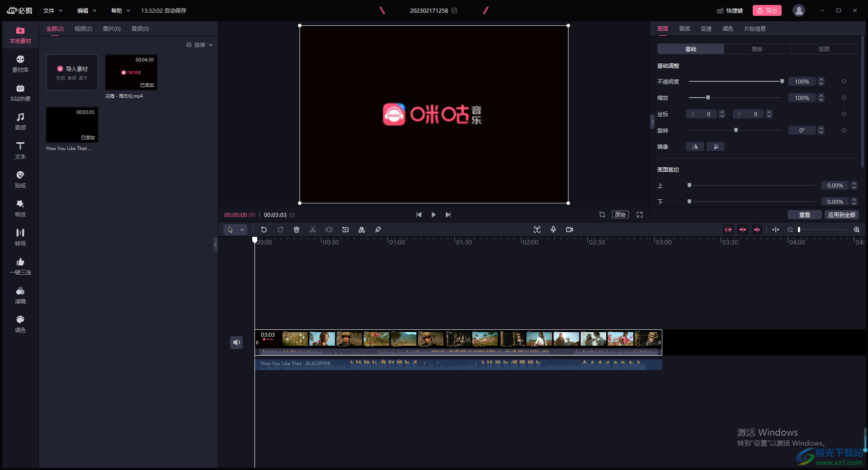The width and height of the screenshot is (868, 470).
Task: Open the 一键三连 sidebar panel
Action: [20, 267]
